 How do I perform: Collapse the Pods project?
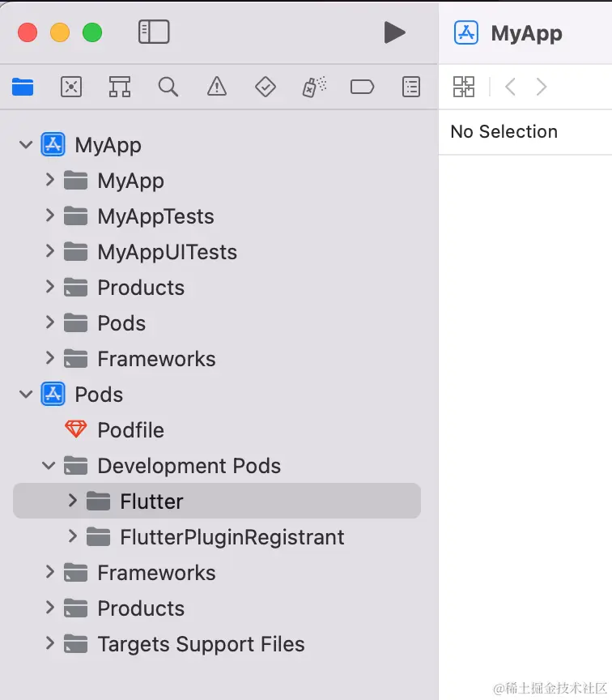[27, 395]
